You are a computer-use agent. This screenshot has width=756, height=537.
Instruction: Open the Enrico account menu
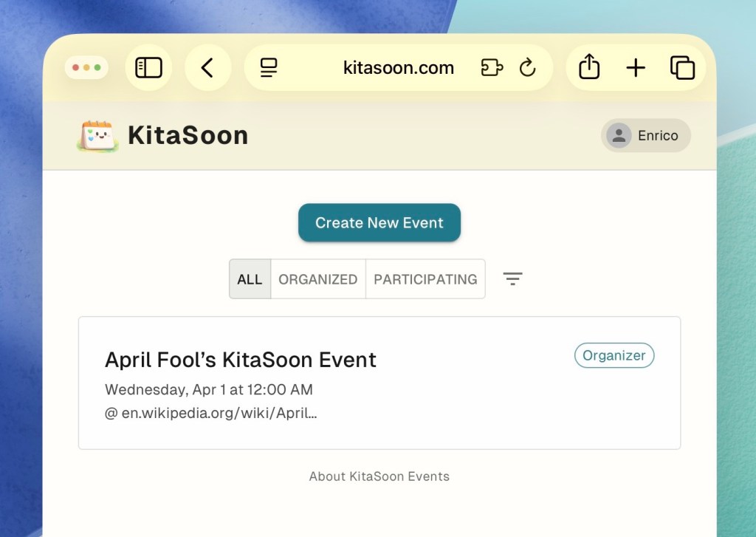point(645,136)
